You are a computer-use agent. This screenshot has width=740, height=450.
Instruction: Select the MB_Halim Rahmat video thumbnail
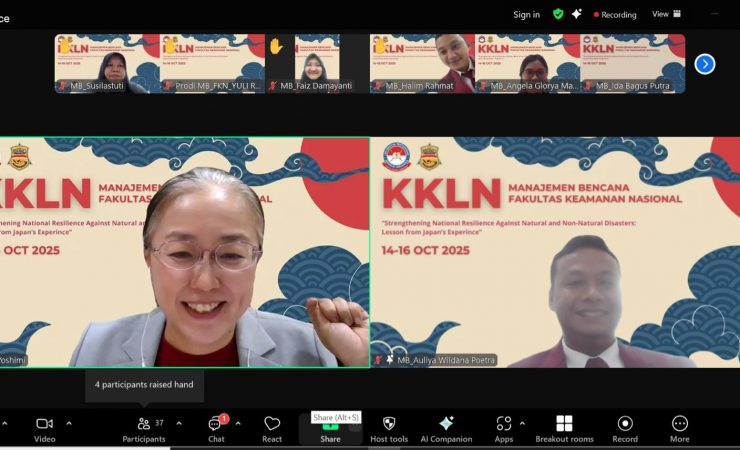pos(422,64)
